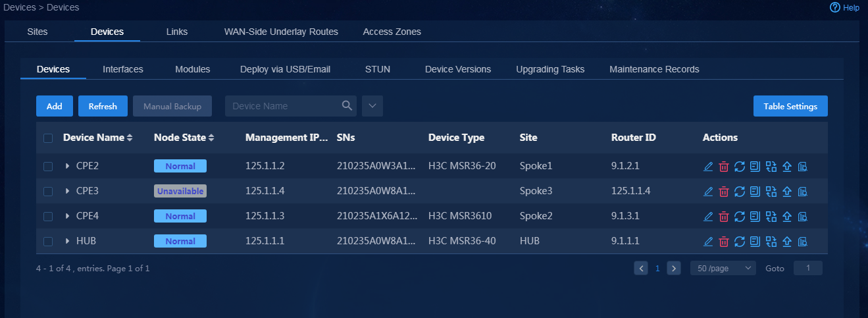
Task: Expand the advanced search chevron dropdown
Action: coord(372,106)
